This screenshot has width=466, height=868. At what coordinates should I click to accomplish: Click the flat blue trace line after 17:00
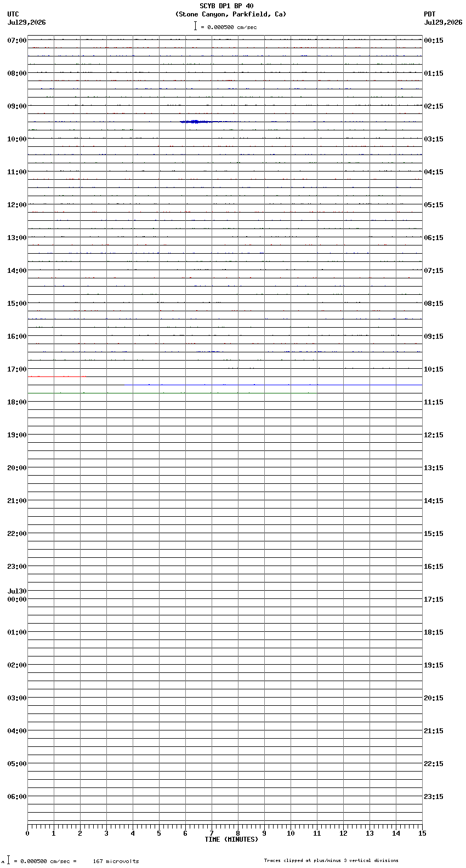pos(274,385)
